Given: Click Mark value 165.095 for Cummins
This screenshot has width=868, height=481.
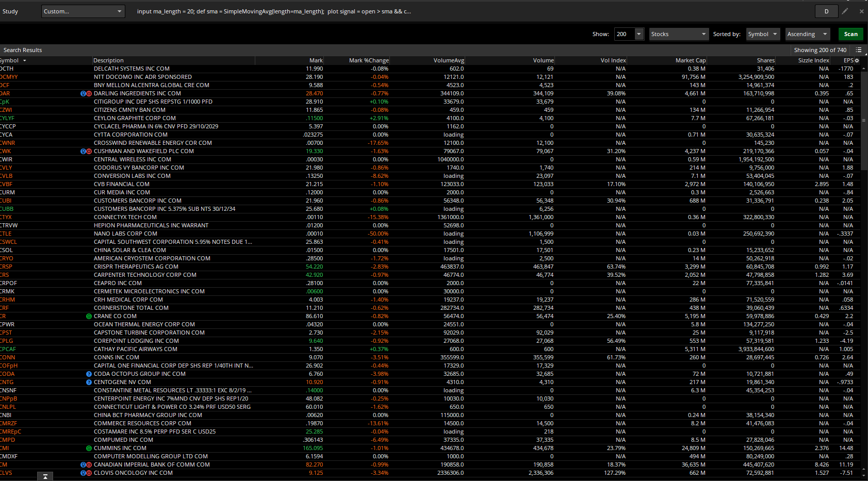Looking at the screenshot, I should [313, 448].
